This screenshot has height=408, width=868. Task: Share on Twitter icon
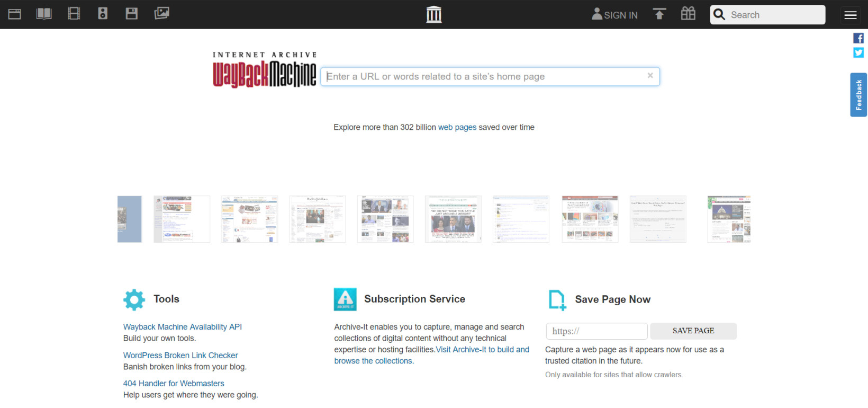coord(858,52)
